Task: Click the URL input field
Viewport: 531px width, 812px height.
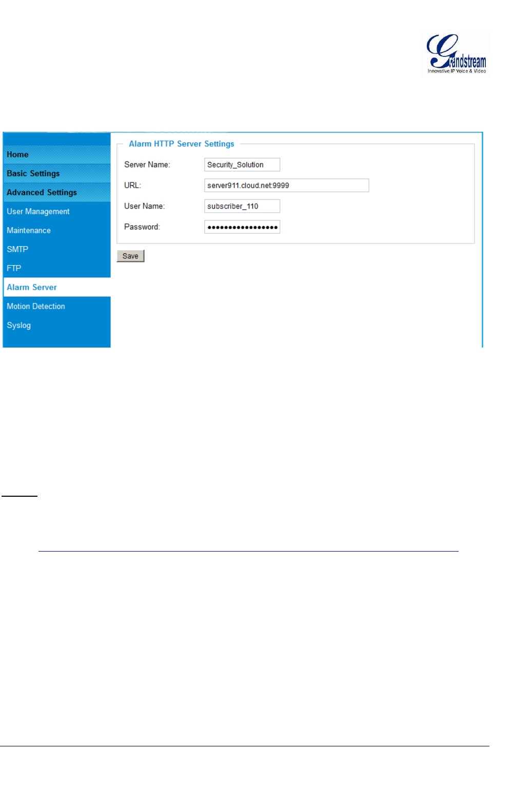Action: pyautogui.click(x=287, y=186)
